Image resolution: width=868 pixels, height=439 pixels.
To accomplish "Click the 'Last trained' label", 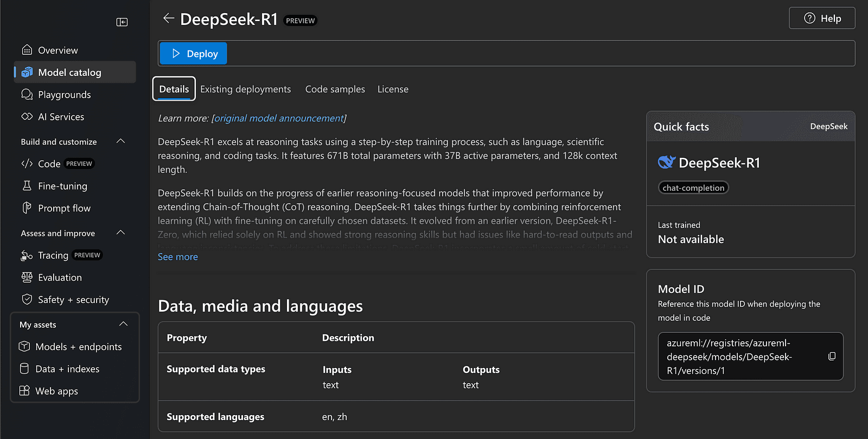I will (x=679, y=225).
